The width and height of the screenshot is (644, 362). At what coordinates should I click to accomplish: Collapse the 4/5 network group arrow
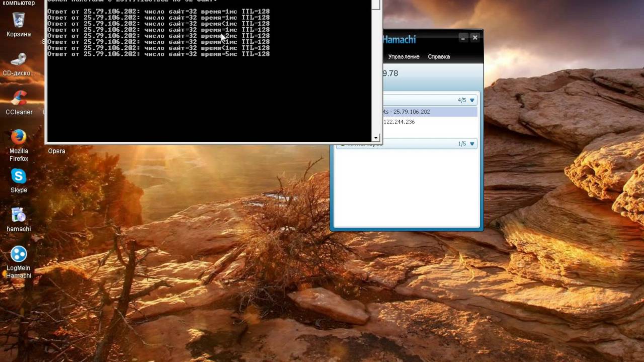(x=472, y=100)
